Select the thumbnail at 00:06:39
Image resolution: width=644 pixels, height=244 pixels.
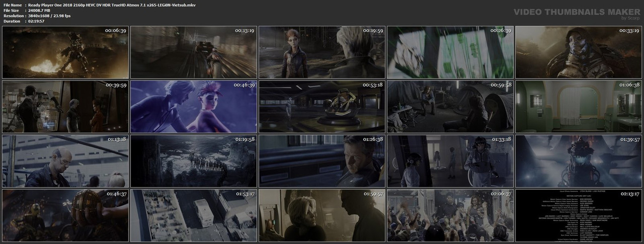tap(65, 52)
